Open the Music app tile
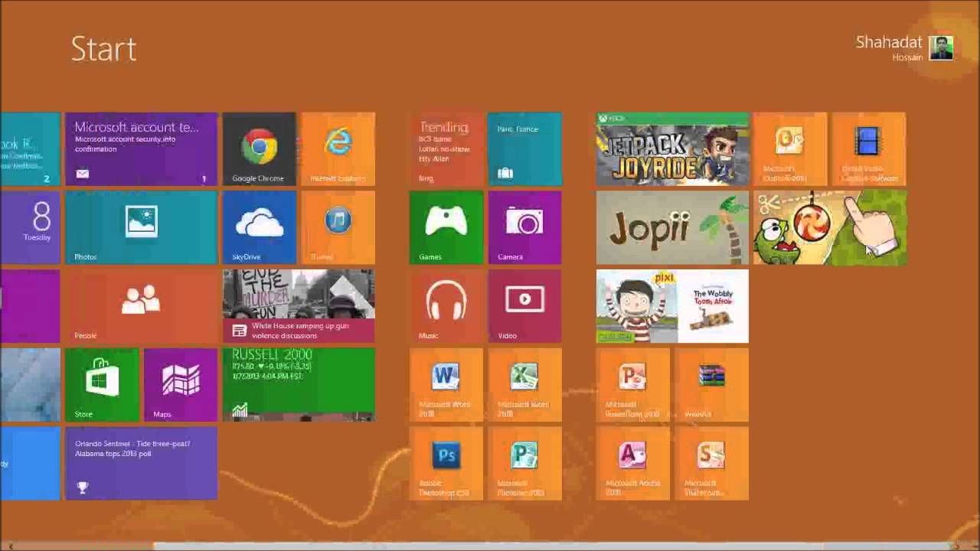The width and height of the screenshot is (980, 551). (446, 307)
